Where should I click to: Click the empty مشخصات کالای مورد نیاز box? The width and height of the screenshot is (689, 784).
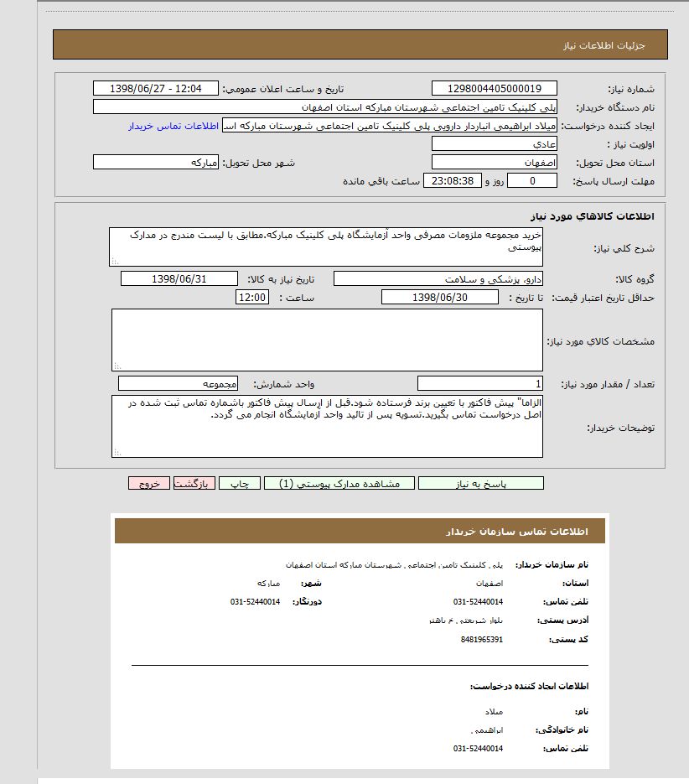pos(326,340)
